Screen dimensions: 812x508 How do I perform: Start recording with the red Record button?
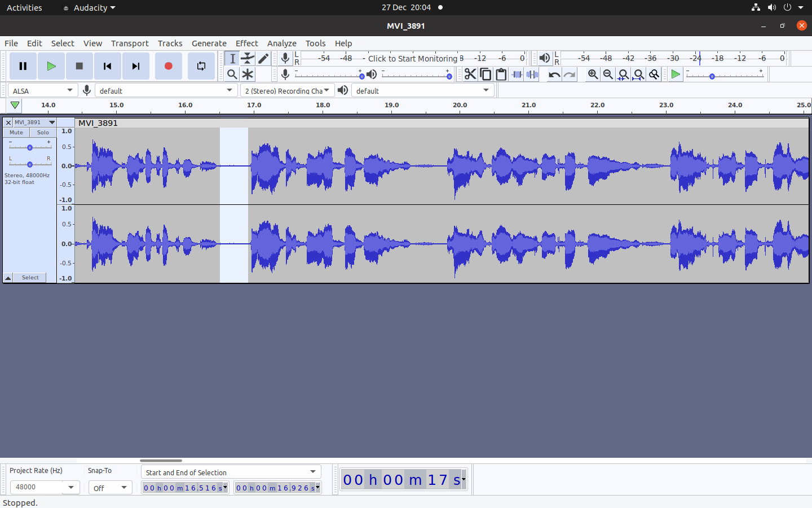coord(168,66)
